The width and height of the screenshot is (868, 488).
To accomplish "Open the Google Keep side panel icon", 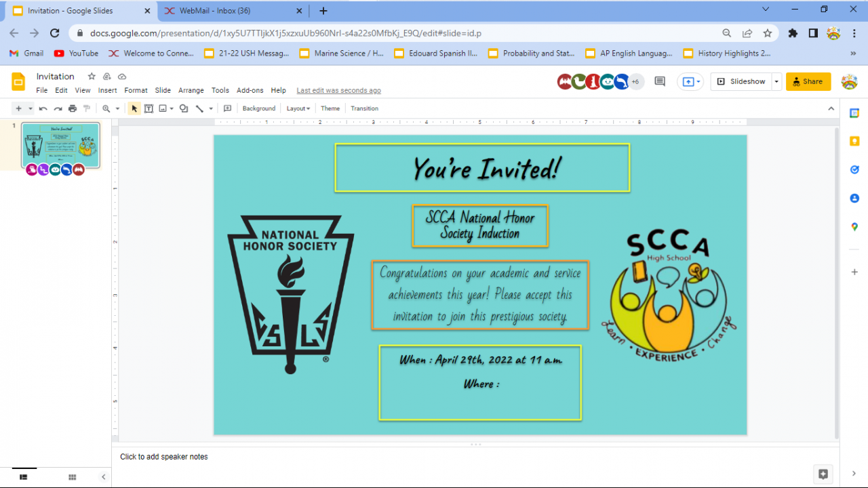I will [x=854, y=141].
